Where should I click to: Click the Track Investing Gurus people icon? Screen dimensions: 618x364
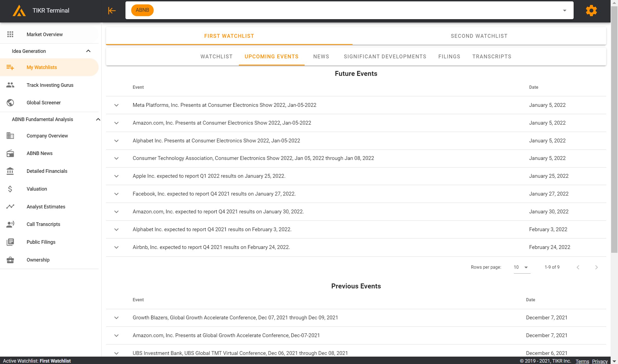tap(10, 85)
